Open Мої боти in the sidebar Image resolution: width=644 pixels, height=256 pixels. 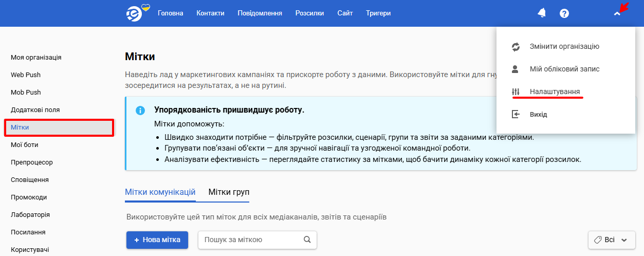pos(25,144)
